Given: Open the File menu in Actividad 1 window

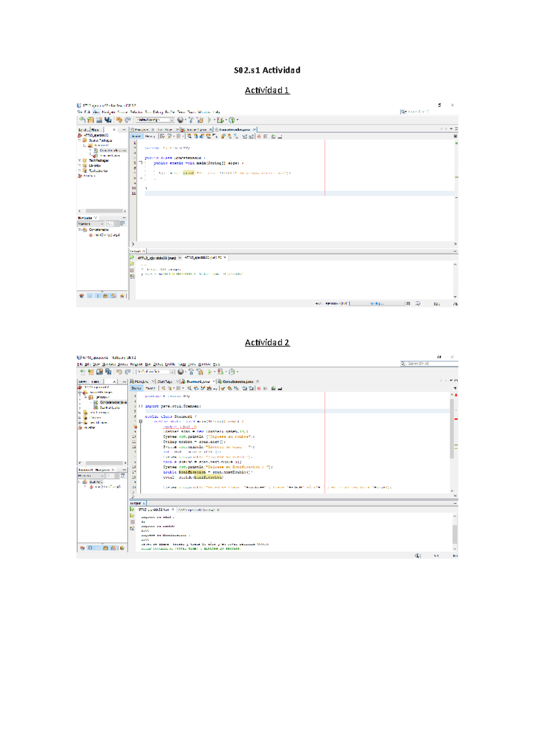Looking at the screenshot, I should (80, 112).
